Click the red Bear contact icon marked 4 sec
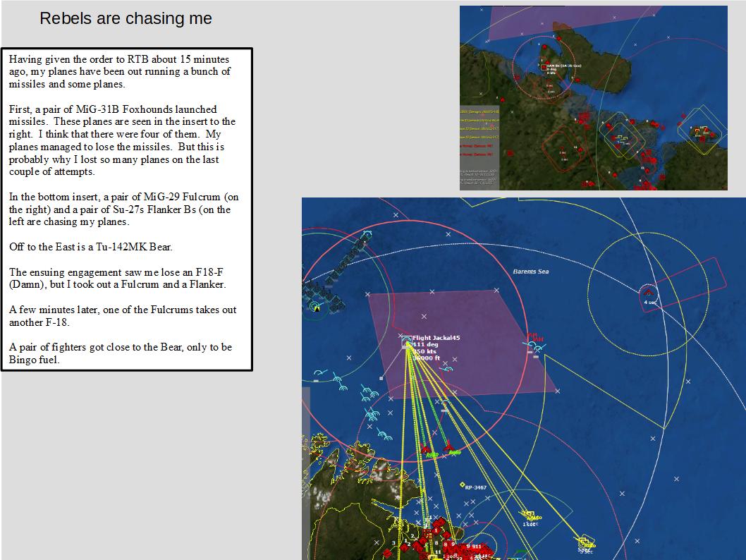 pos(648,293)
